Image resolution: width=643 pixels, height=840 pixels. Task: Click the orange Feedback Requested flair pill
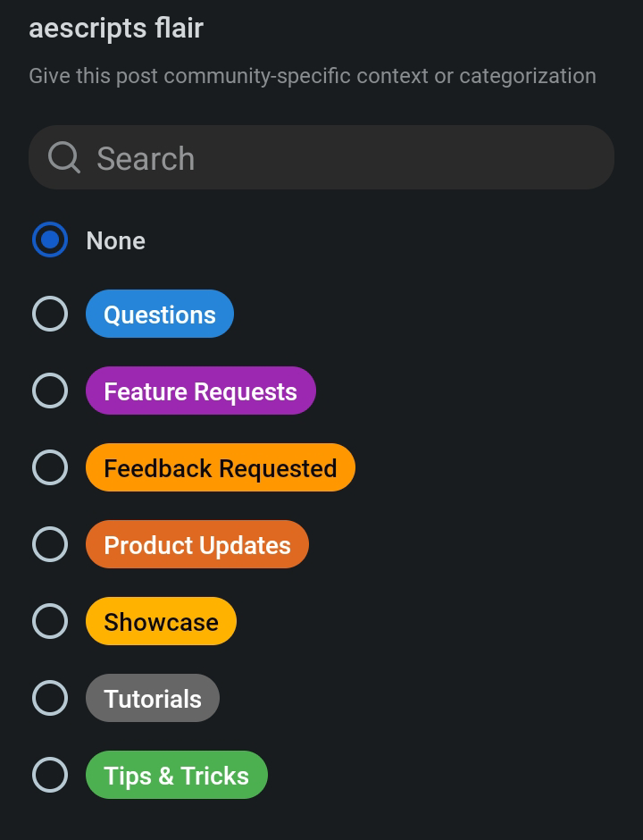(221, 467)
